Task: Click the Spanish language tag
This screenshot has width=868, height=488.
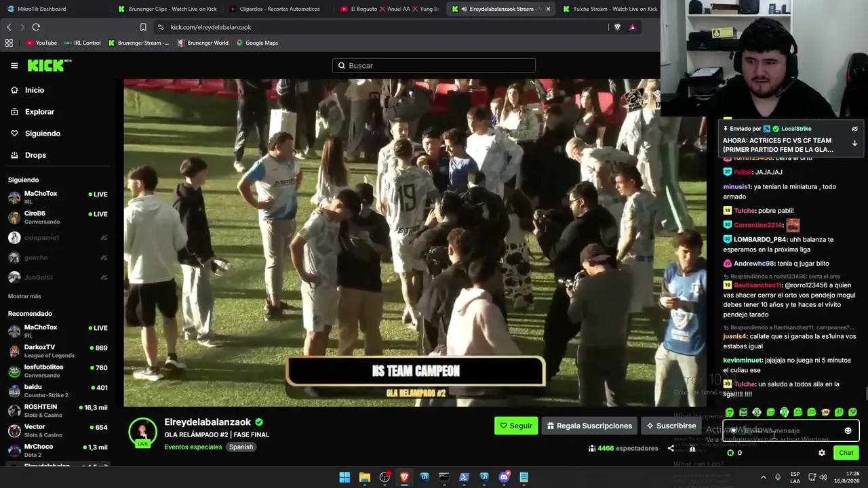Action: click(241, 447)
